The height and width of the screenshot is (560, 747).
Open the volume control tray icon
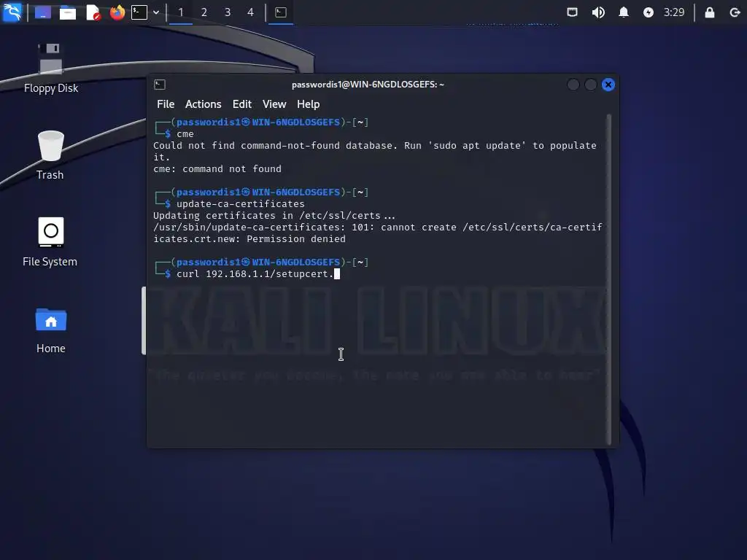tap(598, 12)
